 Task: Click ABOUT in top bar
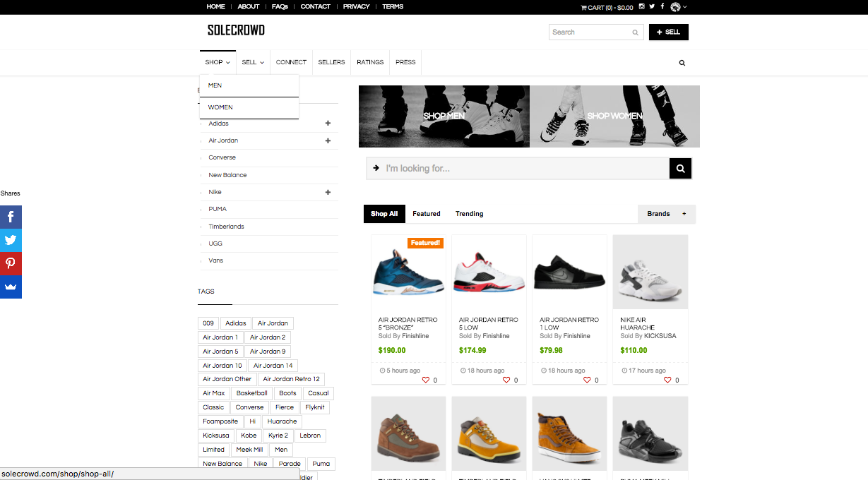(249, 6)
